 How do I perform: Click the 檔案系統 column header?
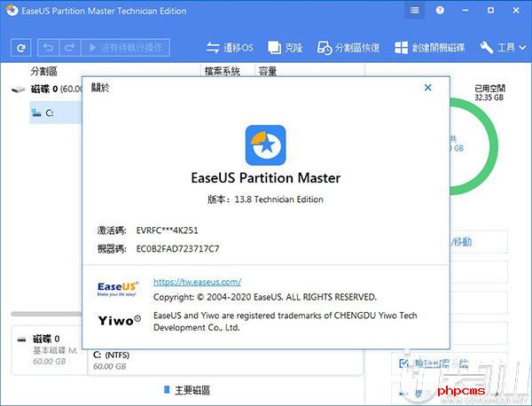223,71
